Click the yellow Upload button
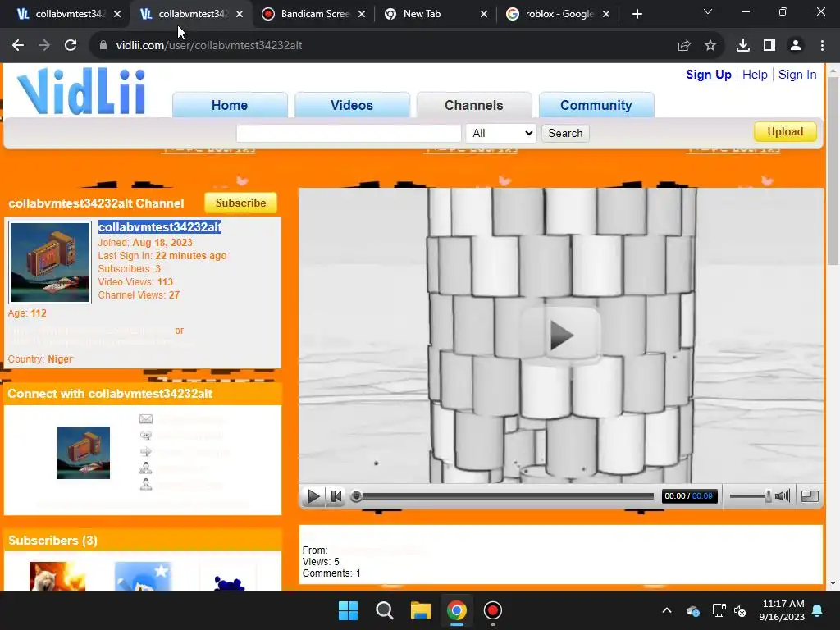The height and width of the screenshot is (630, 840). (785, 132)
